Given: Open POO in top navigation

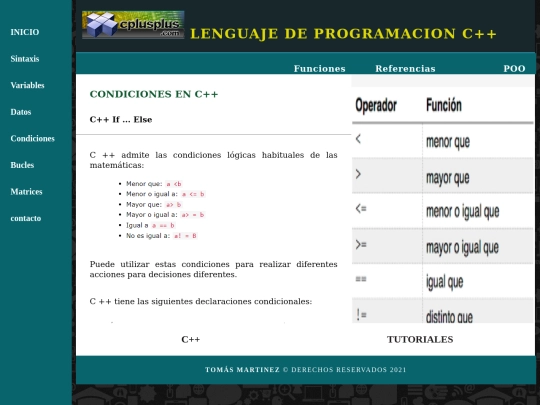Looking at the screenshot, I should pos(514,69).
